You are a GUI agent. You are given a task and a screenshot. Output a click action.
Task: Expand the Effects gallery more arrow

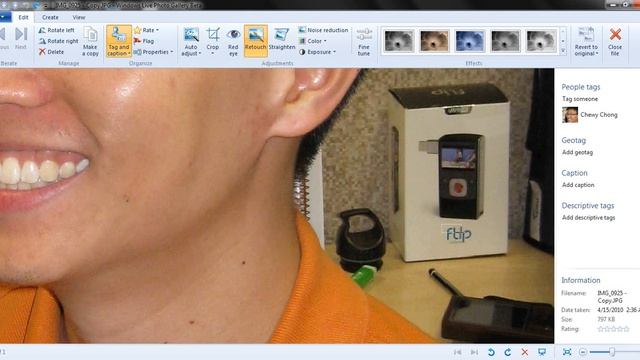[563, 51]
